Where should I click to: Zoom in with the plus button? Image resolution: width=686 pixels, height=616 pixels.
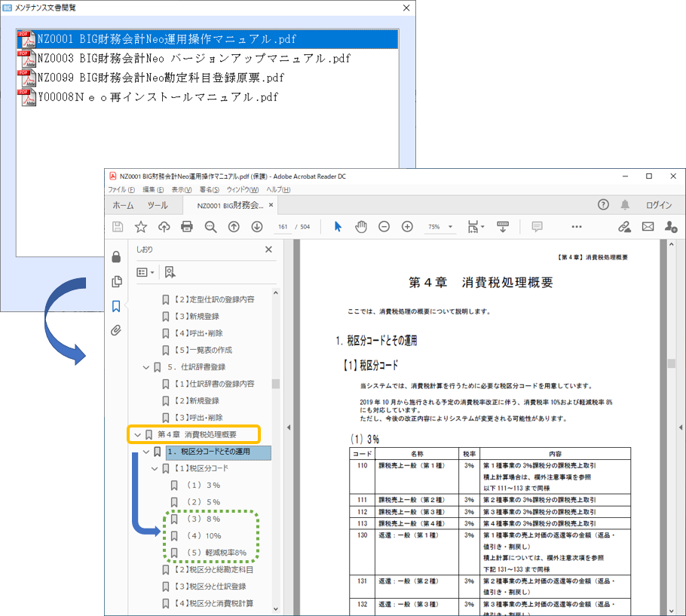coord(407,227)
